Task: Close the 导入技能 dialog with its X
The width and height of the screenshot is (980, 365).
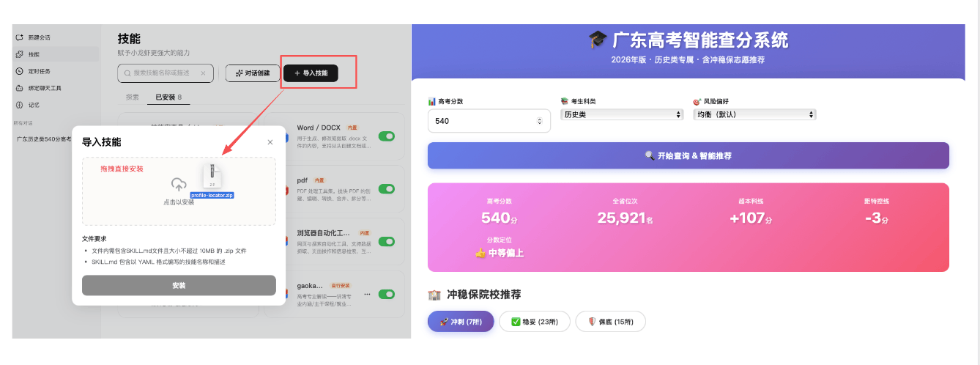Action: click(x=270, y=142)
